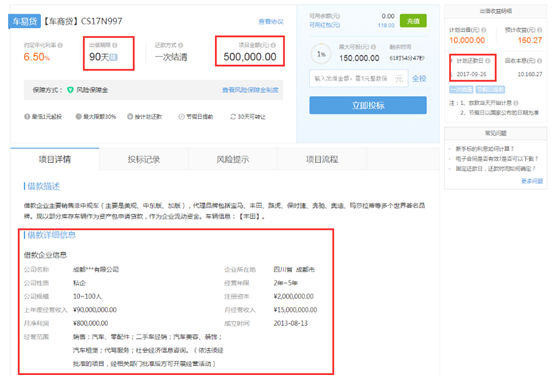Click the 2013-08-13 founding date

[291, 323]
